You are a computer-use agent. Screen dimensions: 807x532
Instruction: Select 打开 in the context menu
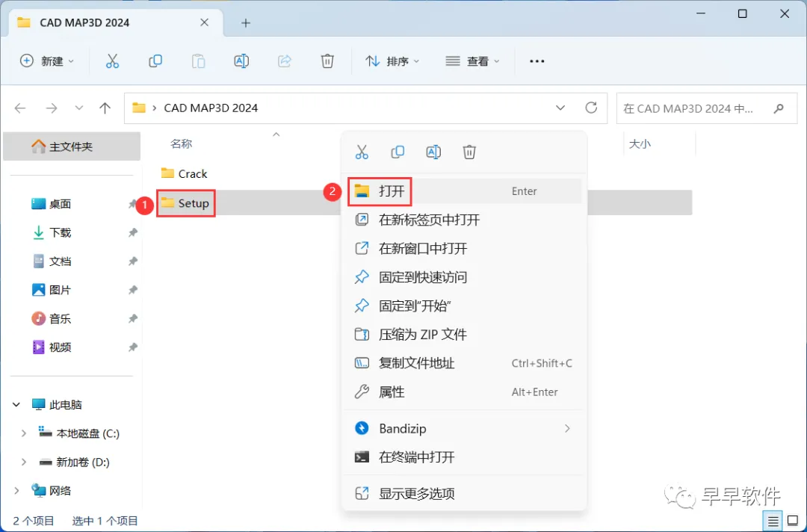point(464,191)
